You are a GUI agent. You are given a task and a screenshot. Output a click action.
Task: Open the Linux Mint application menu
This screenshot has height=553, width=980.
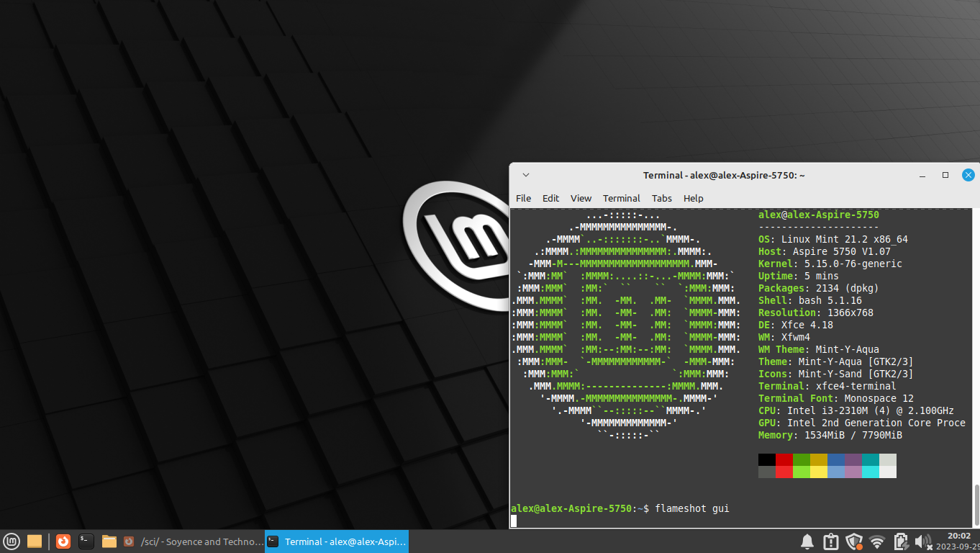click(12, 541)
